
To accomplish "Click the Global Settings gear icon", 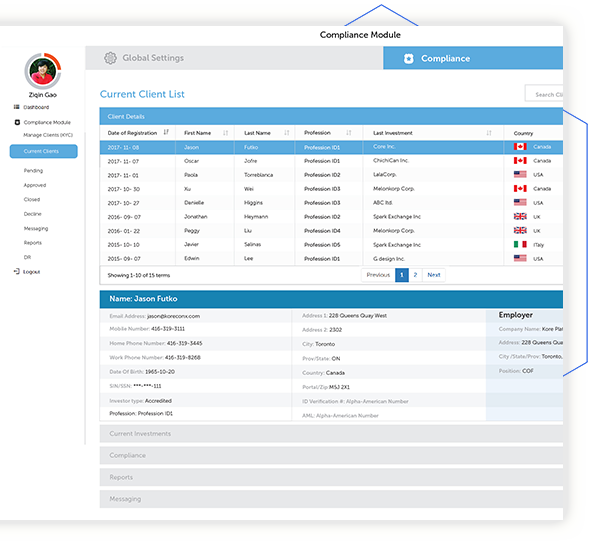I will (110, 58).
